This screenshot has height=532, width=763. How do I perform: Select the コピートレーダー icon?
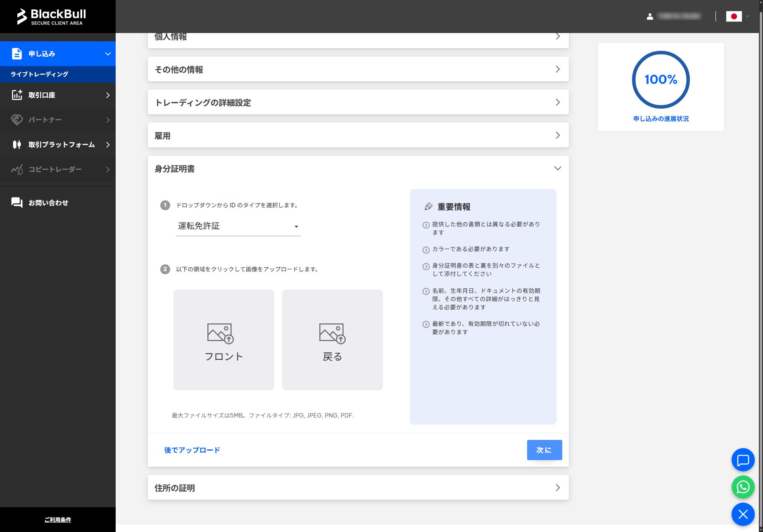[x=16, y=169]
